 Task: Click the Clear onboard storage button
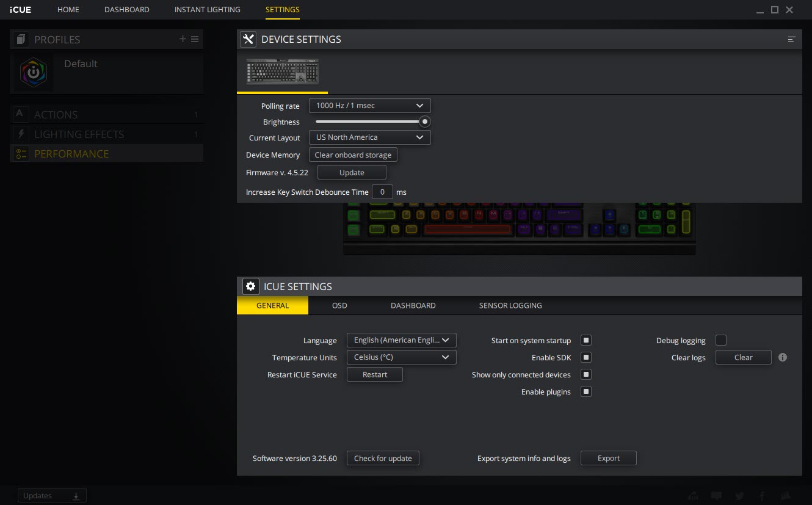click(x=353, y=155)
